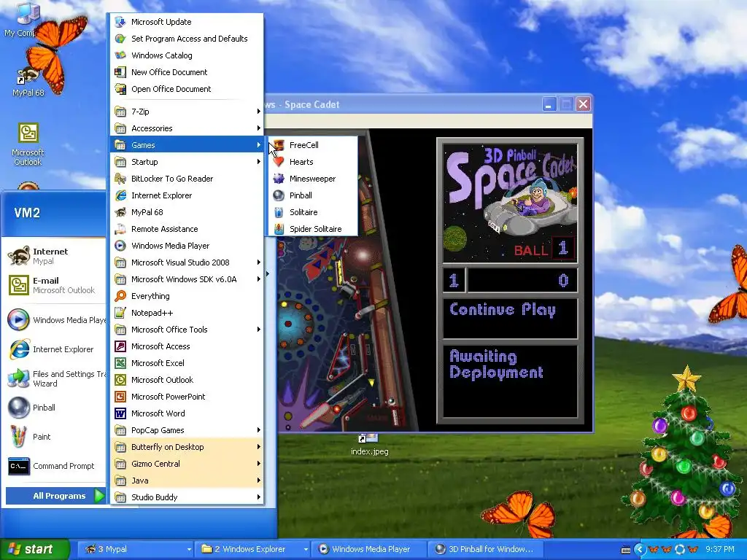Click the Everything search icon
747x560 pixels.
point(120,296)
